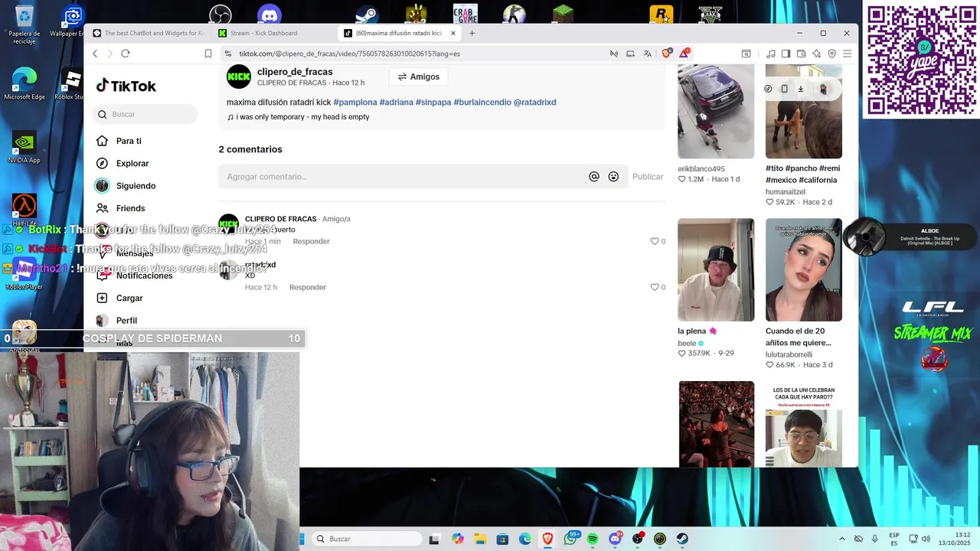Screen dimensions: 980x551
Task: Open Papelera de reciclaje on desktop
Action: [x=24, y=24]
